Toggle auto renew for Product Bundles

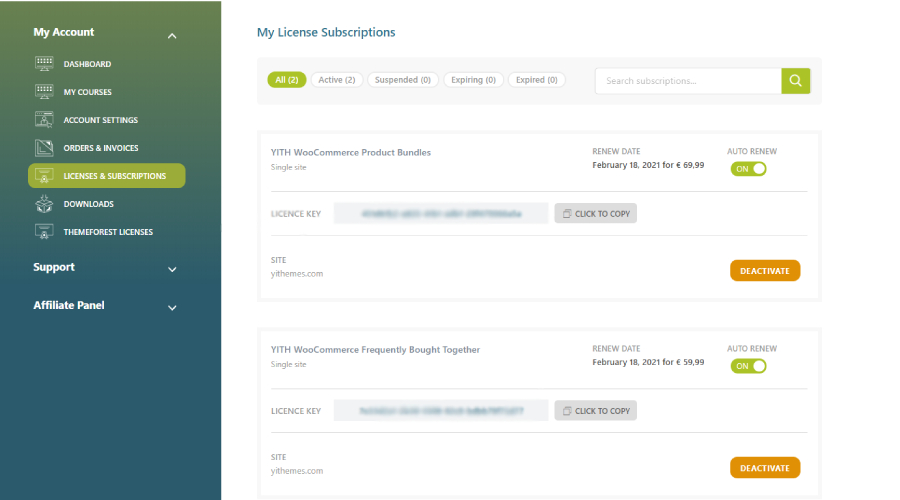pos(748,169)
